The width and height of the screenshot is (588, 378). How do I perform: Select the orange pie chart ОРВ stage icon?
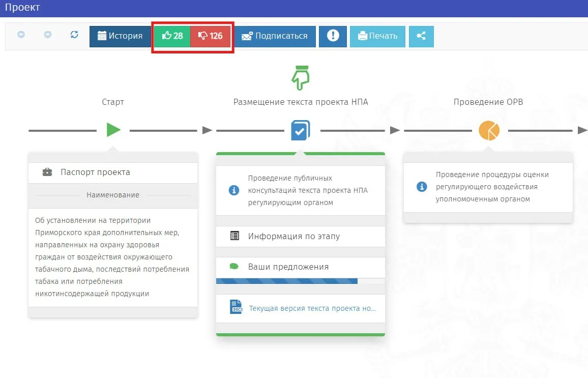pos(489,130)
